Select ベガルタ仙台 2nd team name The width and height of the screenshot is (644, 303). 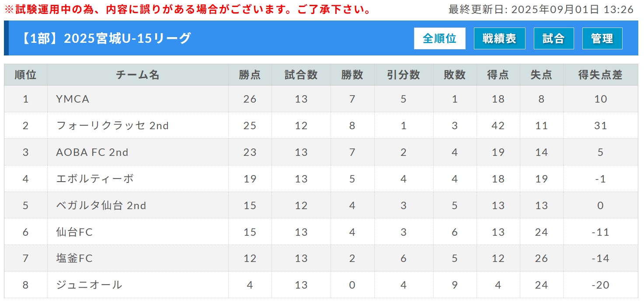[101, 206]
